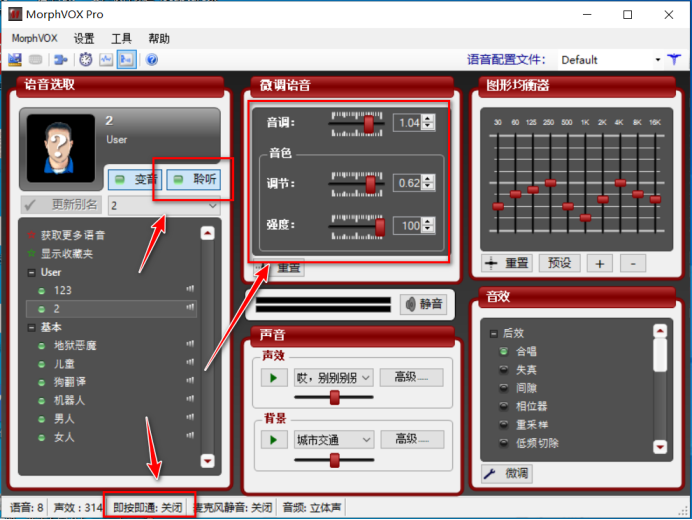Image resolution: width=692 pixels, height=520 pixels.
Task: Reset the equalizer with 重置 button
Action: coord(507,264)
